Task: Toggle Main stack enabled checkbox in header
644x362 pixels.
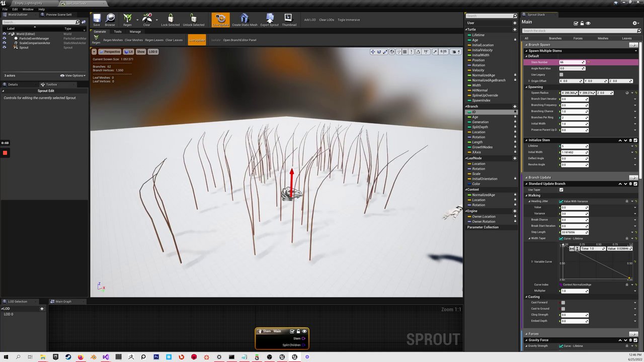Action: [x=576, y=23]
